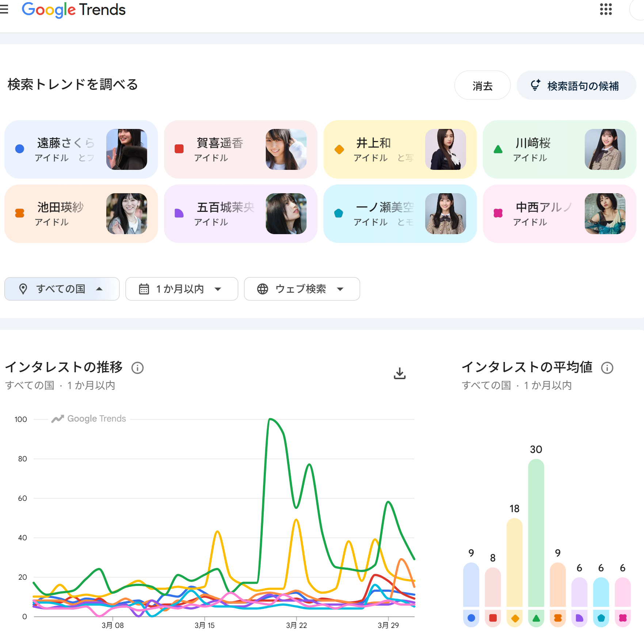Viewport: 644px width, 644px height.
Task: Open the ウェブ検索 search type dropdown
Action: [x=301, y=289]
